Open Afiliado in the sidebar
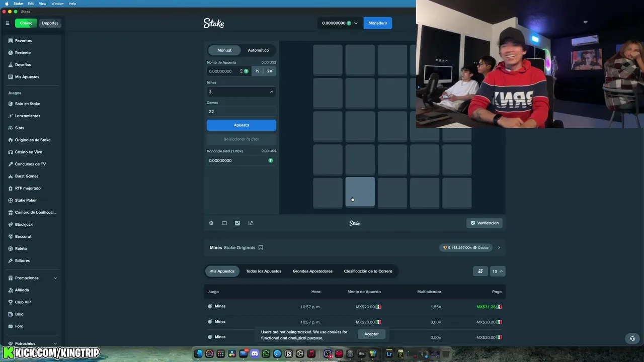The height and width of the screenshot is (362, 644). click(22, 290)
